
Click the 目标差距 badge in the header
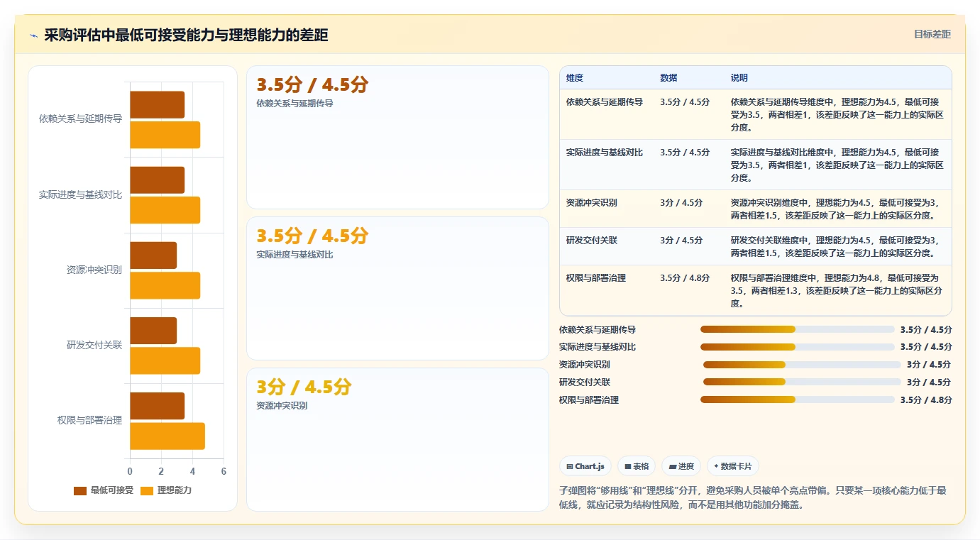(x=932, y=34)
